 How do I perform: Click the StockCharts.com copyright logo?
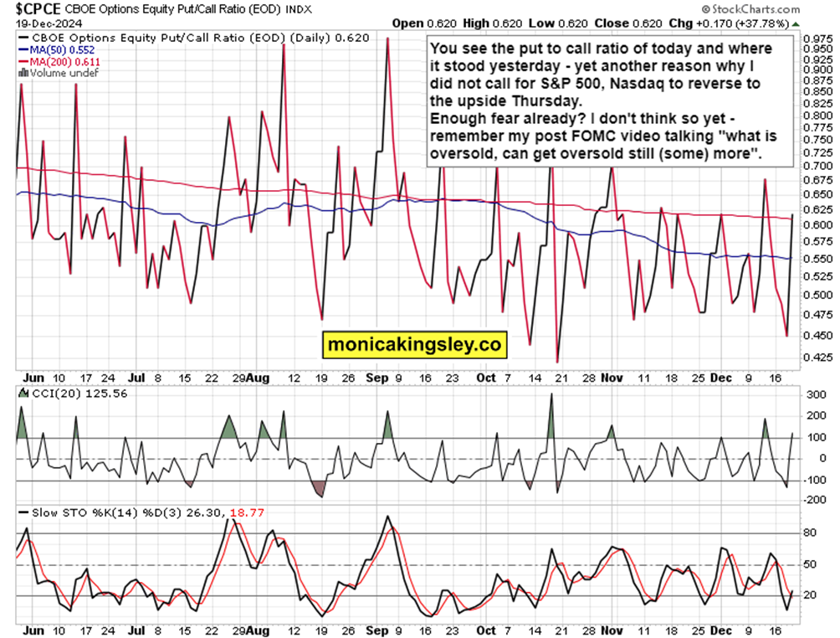[751, 9]
